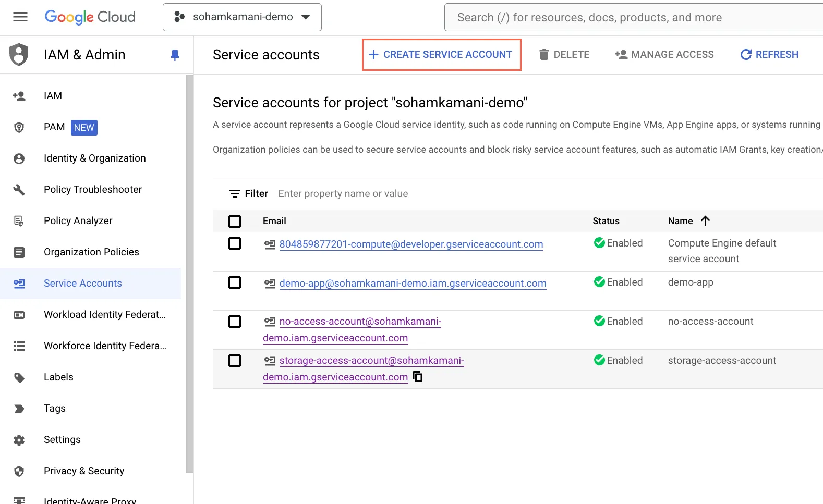The width and height of the screenshot is (823, 504).
Task: Select Organization Policies in sidebar
Action: pyautogui.click(x=91, y=252)
